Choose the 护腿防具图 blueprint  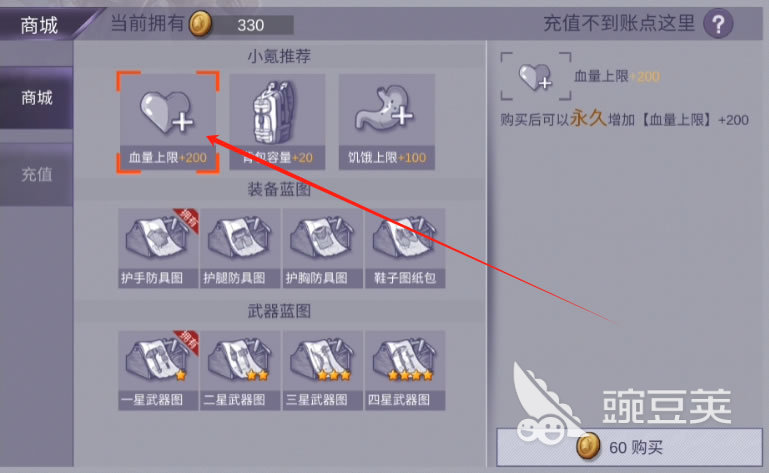(240, 248)
